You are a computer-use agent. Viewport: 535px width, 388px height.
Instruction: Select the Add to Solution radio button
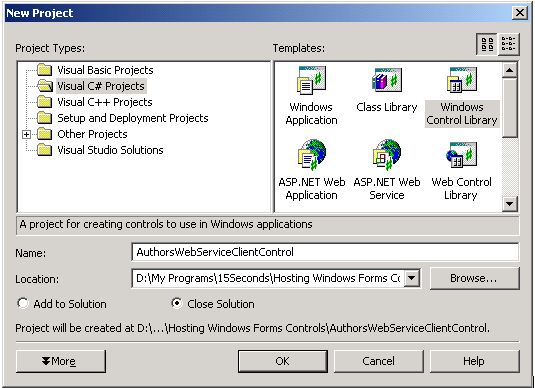(23, 303)
